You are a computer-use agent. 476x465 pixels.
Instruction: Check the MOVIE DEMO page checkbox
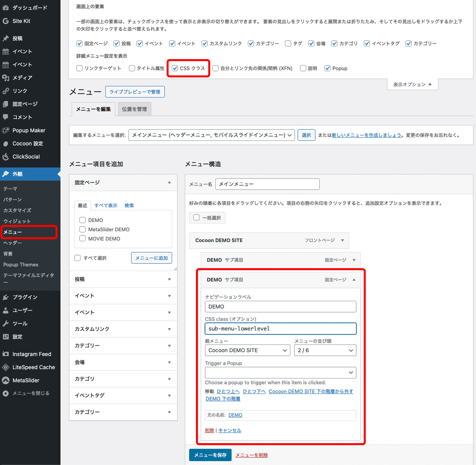coord(83,238)
